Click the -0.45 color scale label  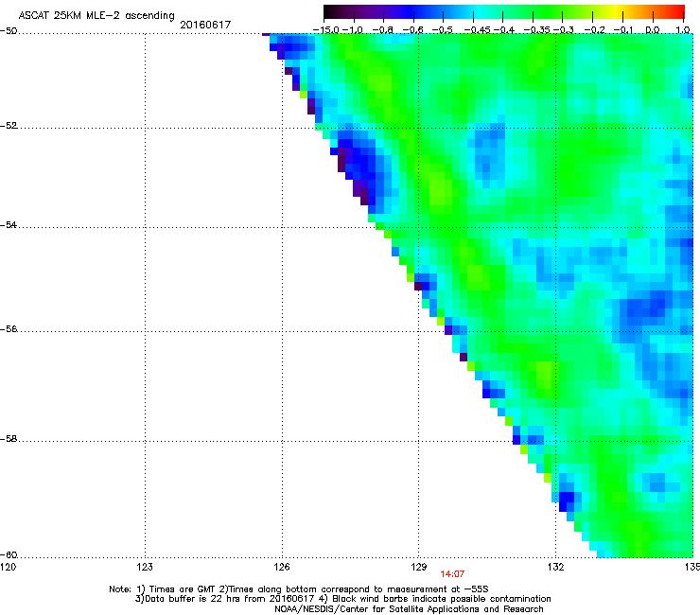(x=477, y=30)
